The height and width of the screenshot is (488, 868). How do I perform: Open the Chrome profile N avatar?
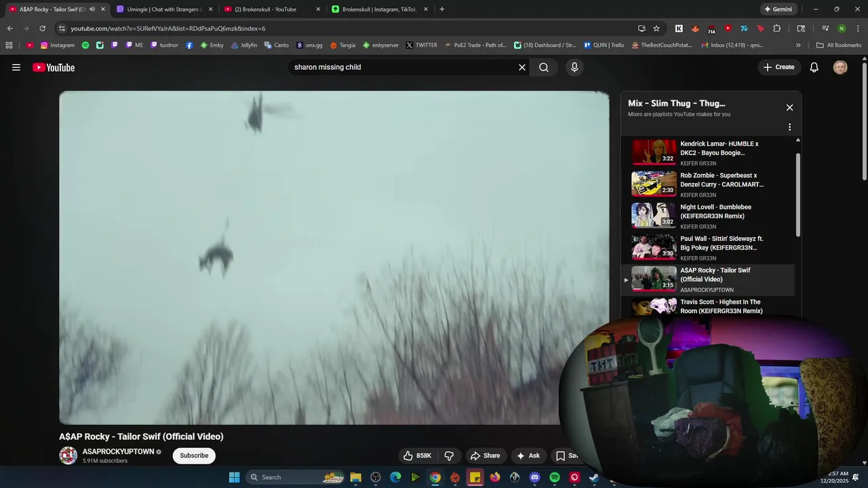842,28
